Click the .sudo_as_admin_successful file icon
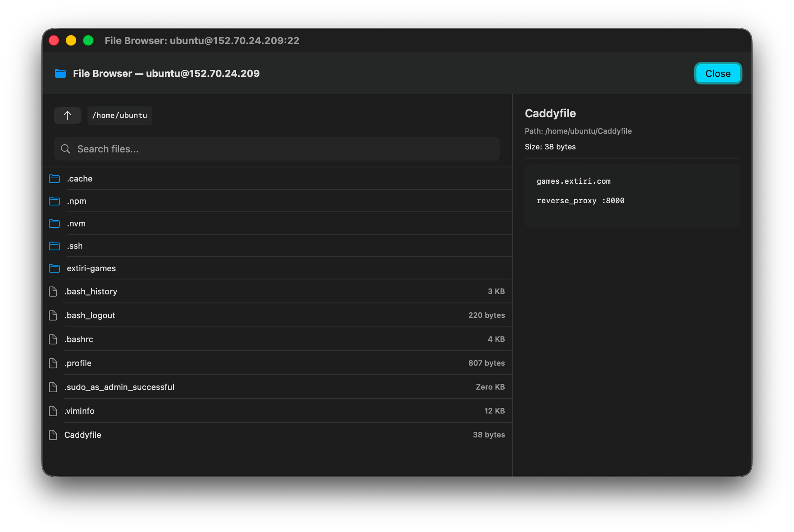Viewport: 794px width, 532px height. tap(53, 387)
